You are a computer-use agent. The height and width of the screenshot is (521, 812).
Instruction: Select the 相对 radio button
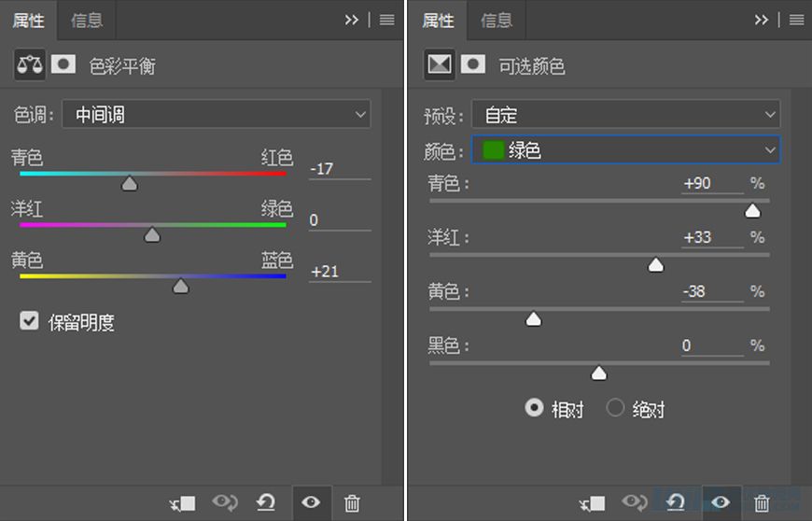[534, 408]
